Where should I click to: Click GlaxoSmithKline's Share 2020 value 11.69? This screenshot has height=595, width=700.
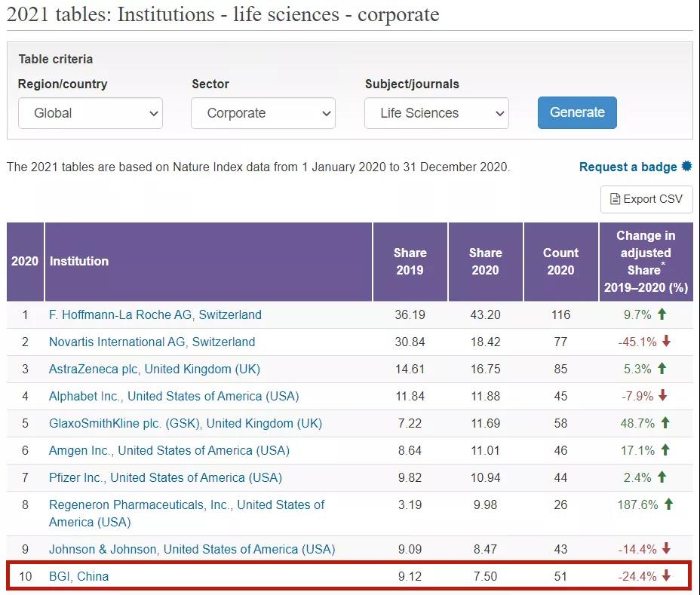[485, 424]
